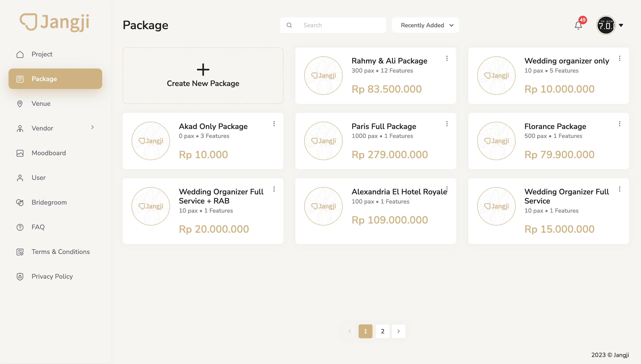Go to Project in sidebar
This screenshot has height=364, width=641.
click(55, 54)
